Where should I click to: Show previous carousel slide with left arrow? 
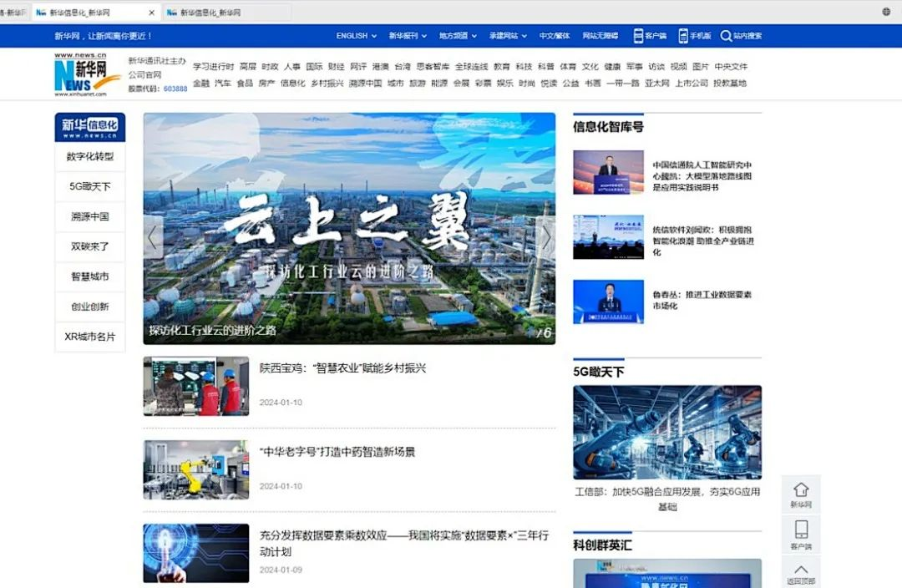click(152, 238)
